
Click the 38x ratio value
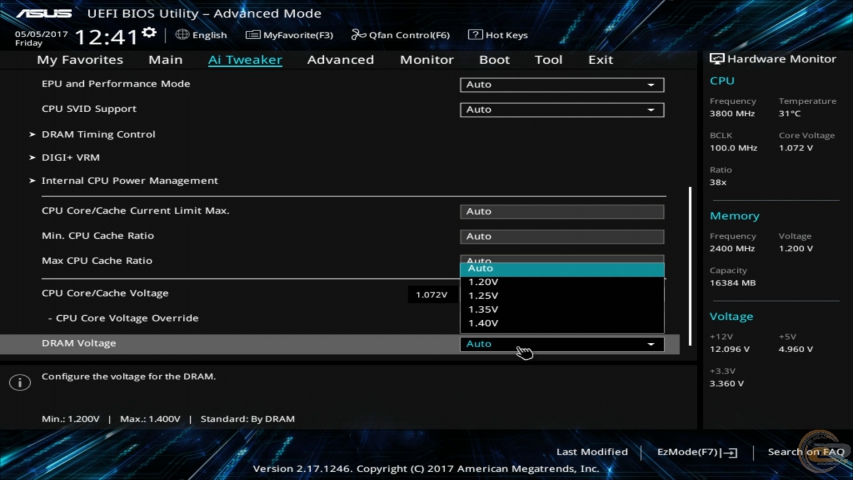718,182
